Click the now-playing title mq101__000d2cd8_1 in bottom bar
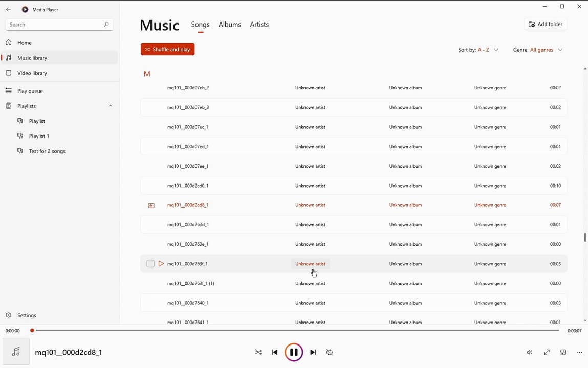The height and width of the screenshot is (368, 588). click(x=69, y=352)
